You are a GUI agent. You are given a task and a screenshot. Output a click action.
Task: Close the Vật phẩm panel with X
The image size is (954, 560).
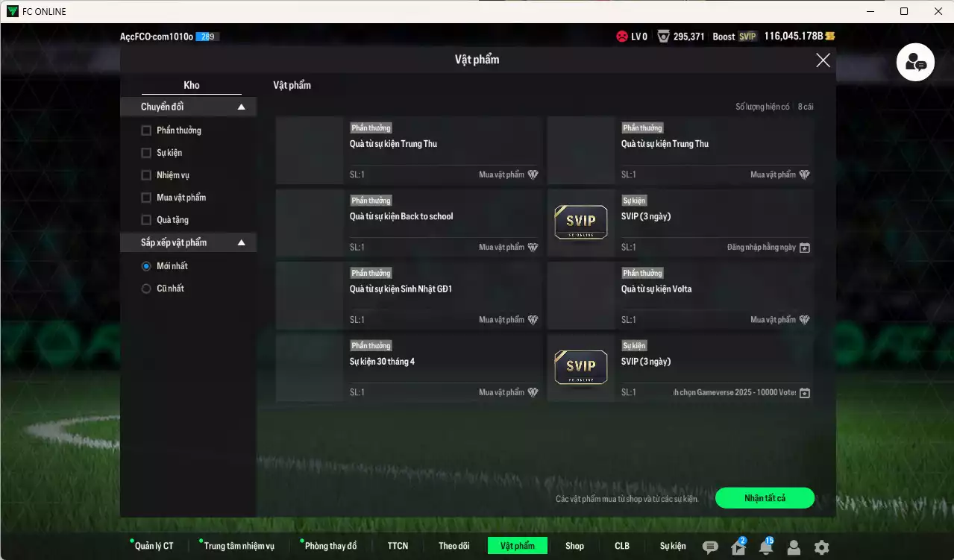[x=823, y=60]
